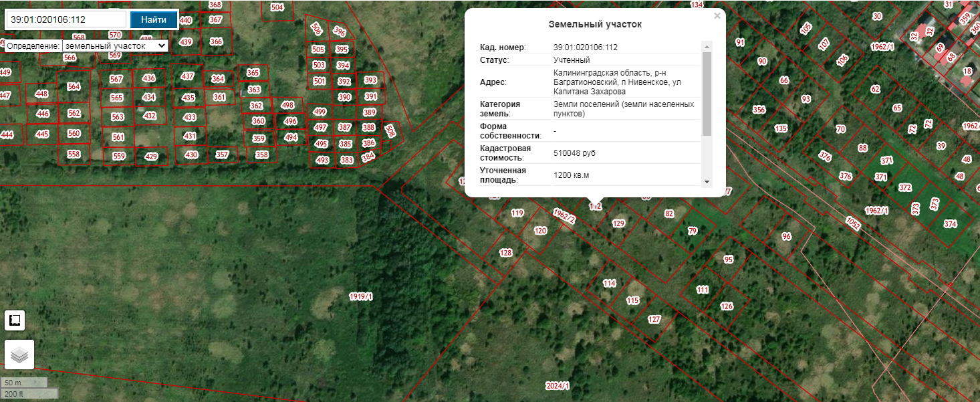Pick parcel 374 on the map
Image resolution: width=980 pixels, height=402 pixels.
tap(950, 223)
